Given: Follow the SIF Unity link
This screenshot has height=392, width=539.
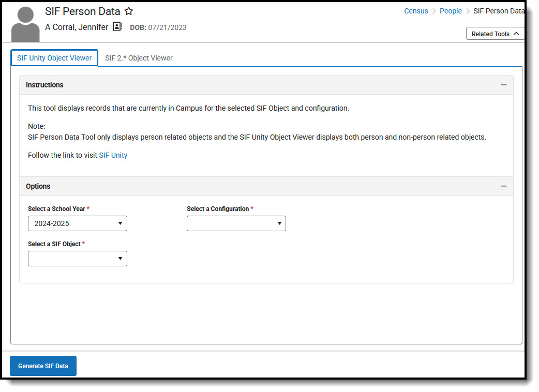Looking at the screenshot, I should point(113,155).
